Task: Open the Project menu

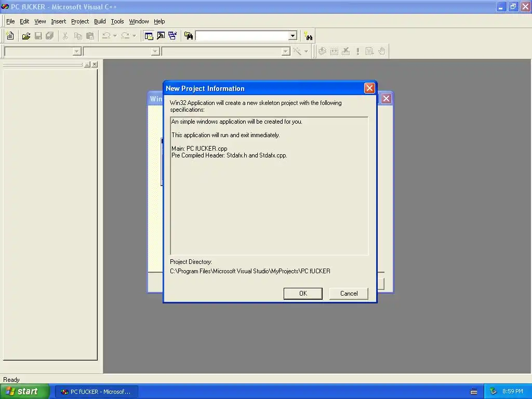Action: click(80, 21)
